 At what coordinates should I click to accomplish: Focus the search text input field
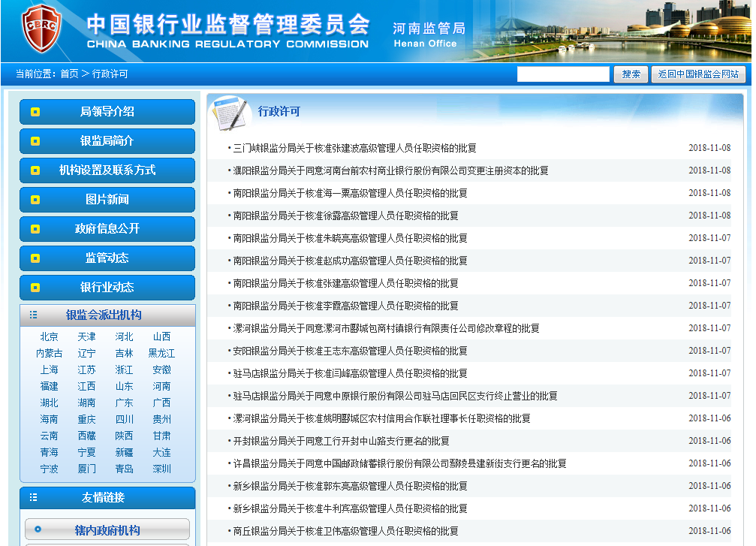[x=563, y=74]
